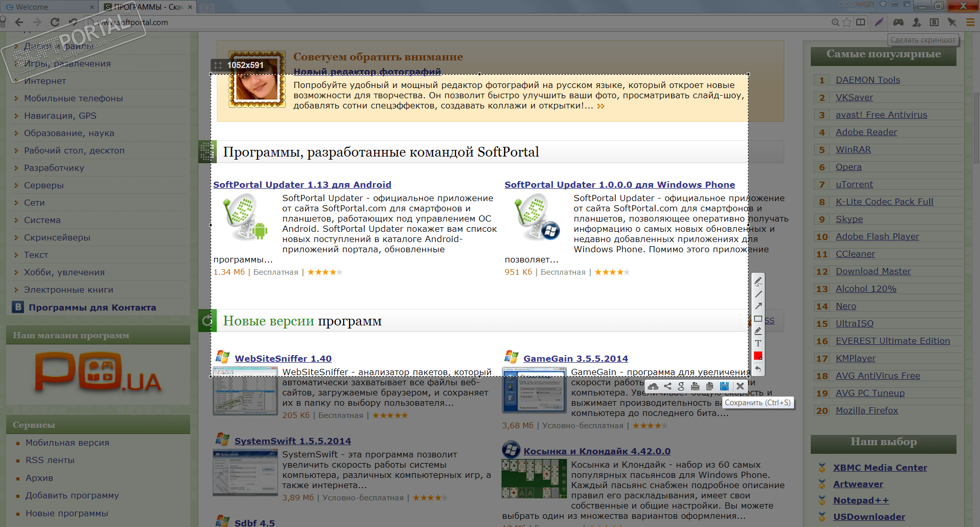The height and width of the screenshot is (527, 980).
Task: Share the screenshot via share icon
Action: point(668,386)
